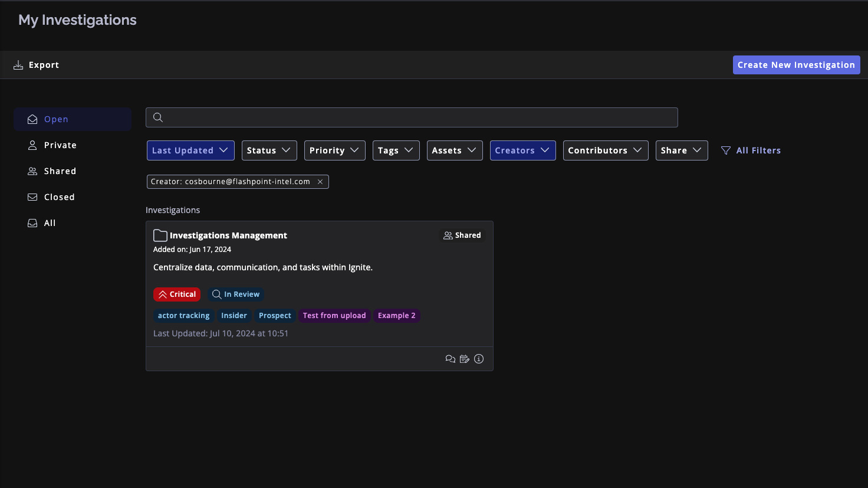Click the My Investigations page heading
The height and width of the screenshot is (488, 868).
pos(77,20)
